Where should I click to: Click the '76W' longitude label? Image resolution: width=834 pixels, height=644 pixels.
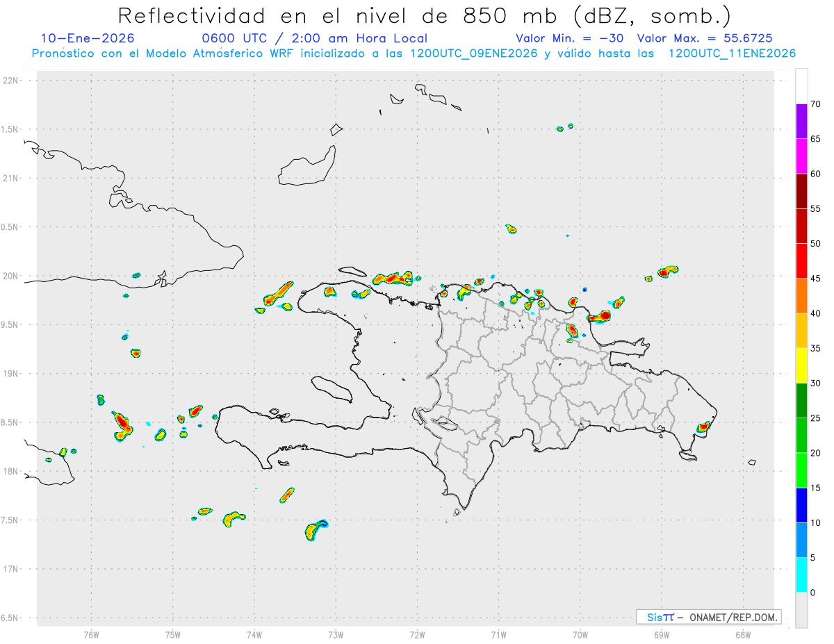[x=91, y=635]
